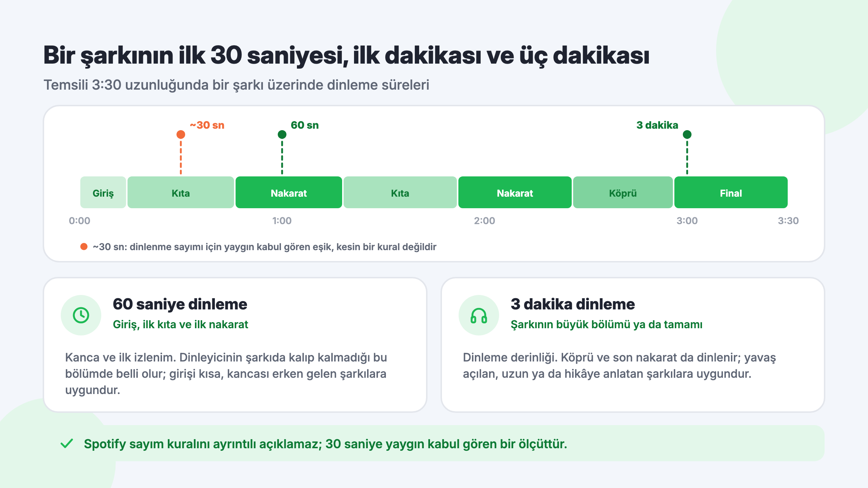
Task: Click the Final segment of the song
Action: click(731, 192)
